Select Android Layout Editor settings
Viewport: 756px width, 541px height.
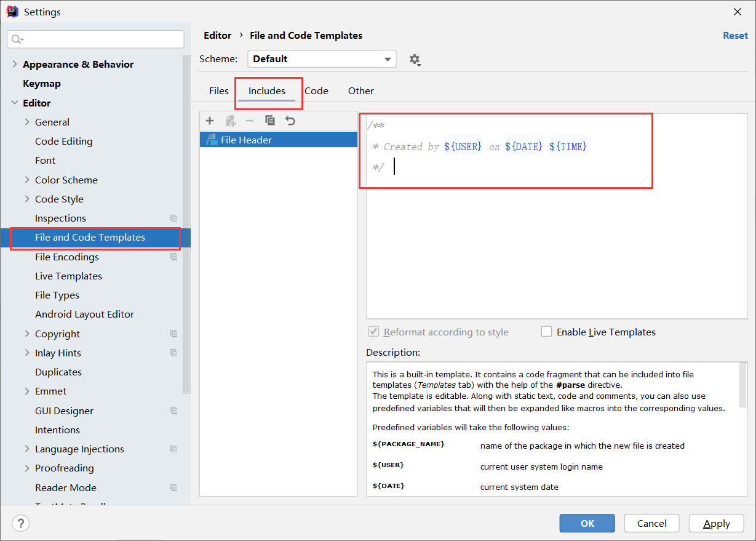pyautogui.click(x=85, y=314)
